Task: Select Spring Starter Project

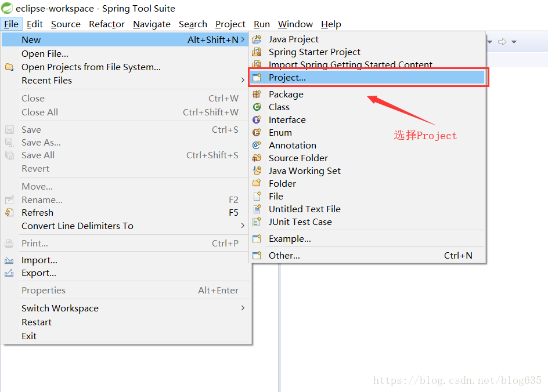Action: click(x=367, y=52)
